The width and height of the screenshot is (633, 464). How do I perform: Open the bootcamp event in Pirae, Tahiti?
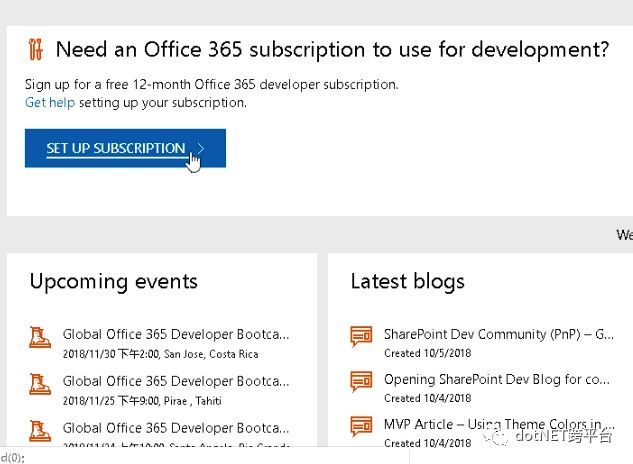tap(176, 380)
